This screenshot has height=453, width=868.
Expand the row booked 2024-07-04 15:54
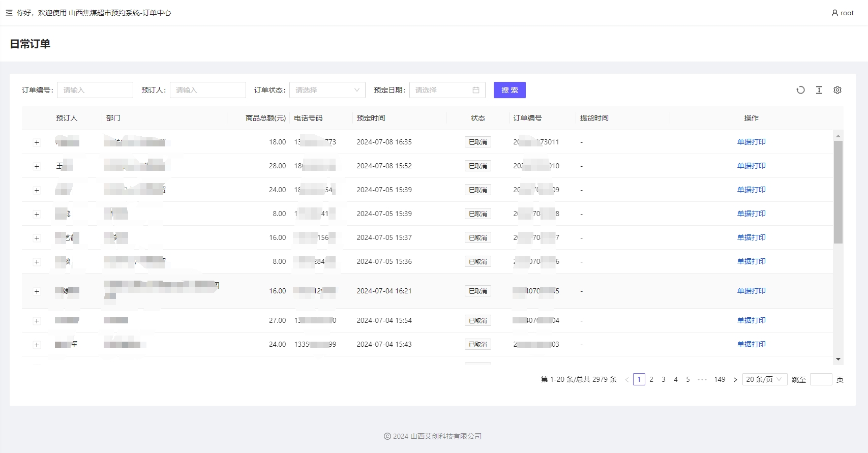(37, 321)
